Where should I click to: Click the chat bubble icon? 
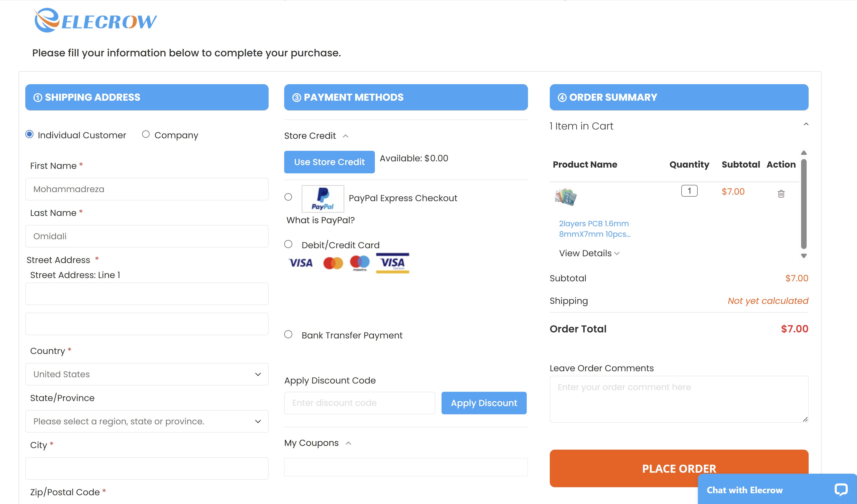[x=840, y=490]
